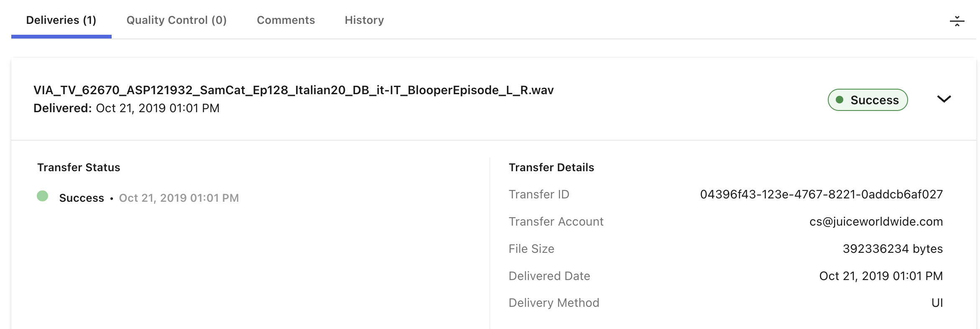
Task: Click the collapse panel icon at top right
Action: (x=957, y=21)
